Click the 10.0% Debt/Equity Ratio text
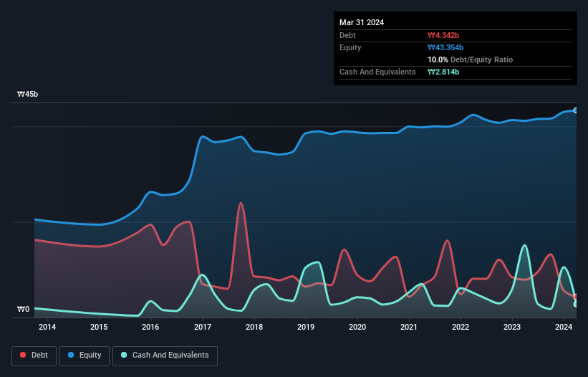The image size is (588, 377). [471, 59]
